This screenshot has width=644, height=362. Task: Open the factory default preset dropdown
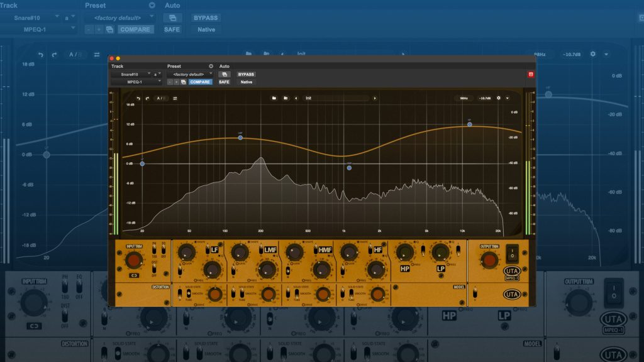[190, 74]
